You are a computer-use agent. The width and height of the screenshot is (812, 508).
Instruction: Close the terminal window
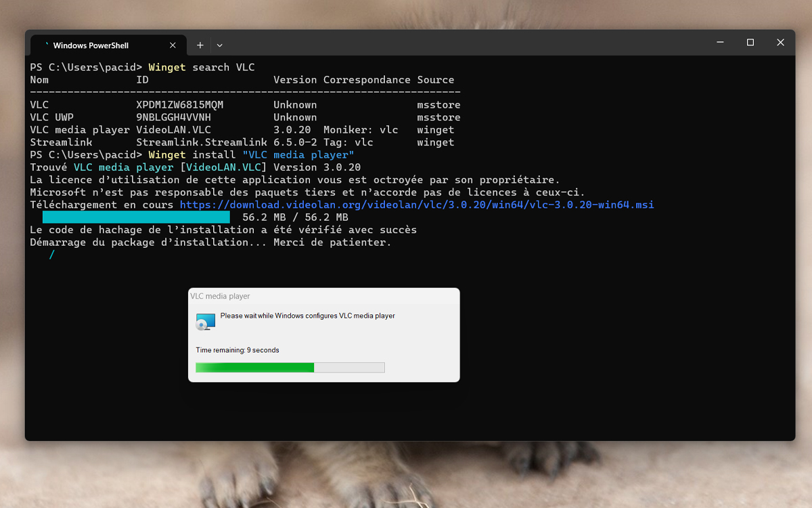(780, 42)
